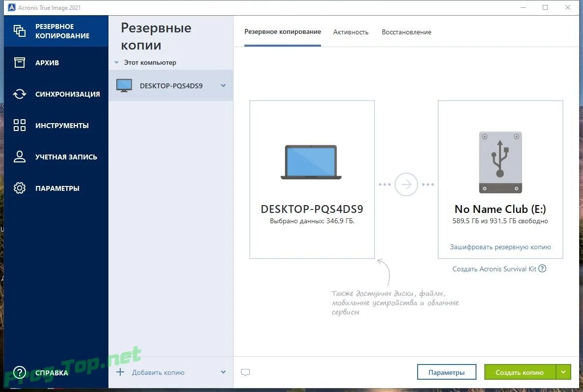The image size is (583, 392).
Task: Click the Synchronization arrows icon
Action: tap(19, 94)
